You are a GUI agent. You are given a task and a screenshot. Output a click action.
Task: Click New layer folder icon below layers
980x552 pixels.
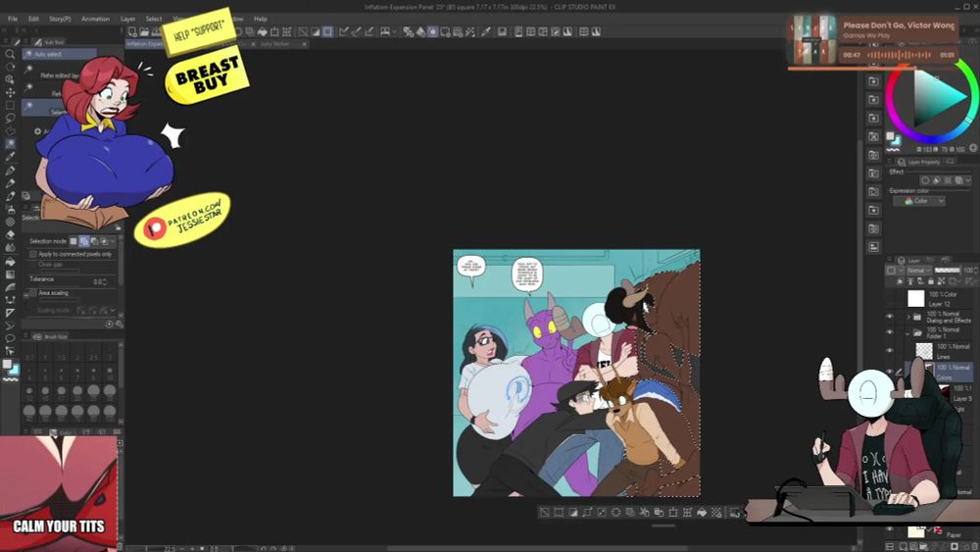coord(924,546)
